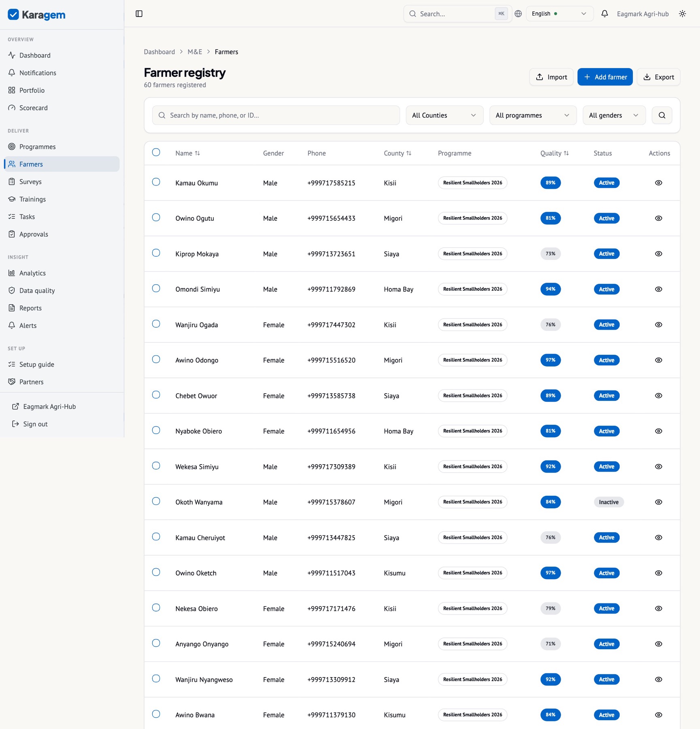Click the Add farmer button
Viewport: 700px width, 729px height.
pos(605,77)
